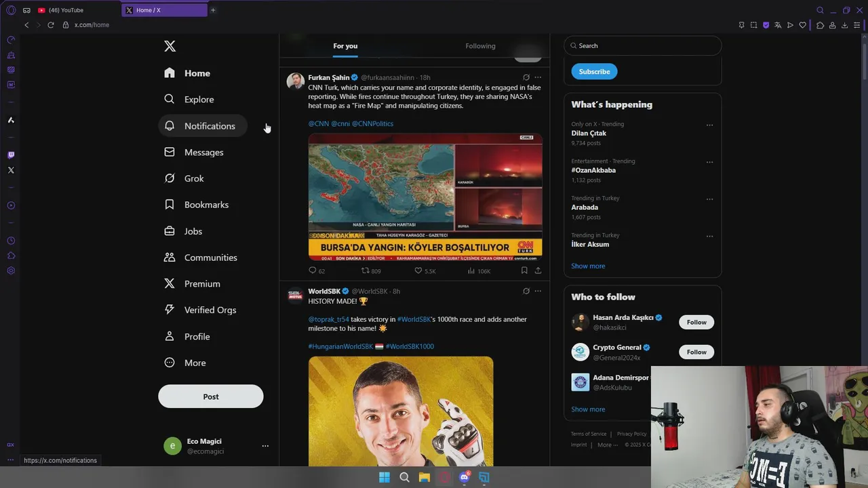This screenshot has height=488, width=868.
Task: Open the translate page icon in toolbar
Action: coord(778,25)
